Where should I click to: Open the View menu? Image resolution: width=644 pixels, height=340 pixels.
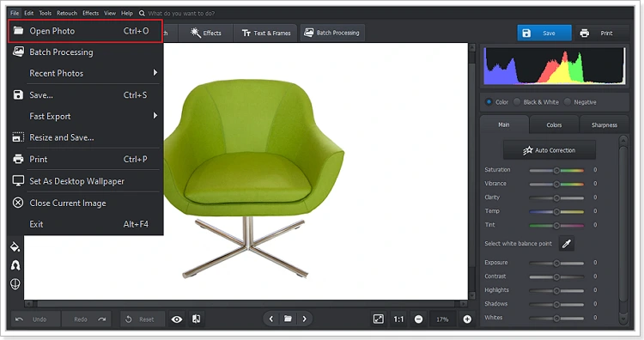pyautogui.click(x=110, y=13)
